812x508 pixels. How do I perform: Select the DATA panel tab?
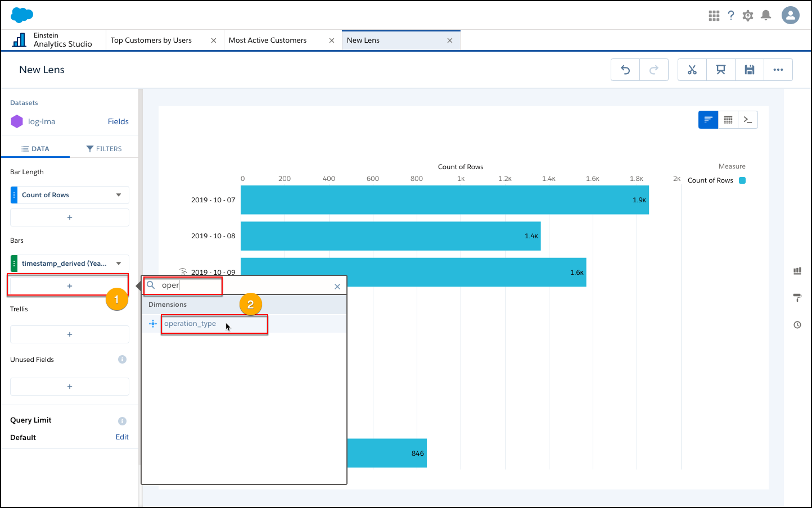[35, 149]
